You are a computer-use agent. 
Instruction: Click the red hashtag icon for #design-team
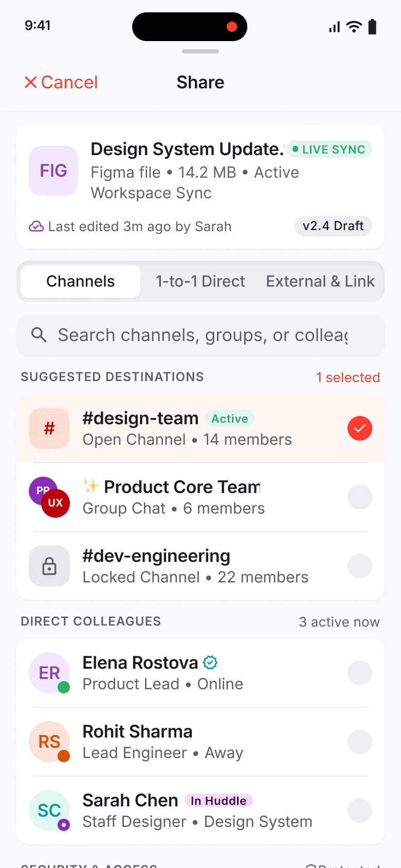[49, 428]
